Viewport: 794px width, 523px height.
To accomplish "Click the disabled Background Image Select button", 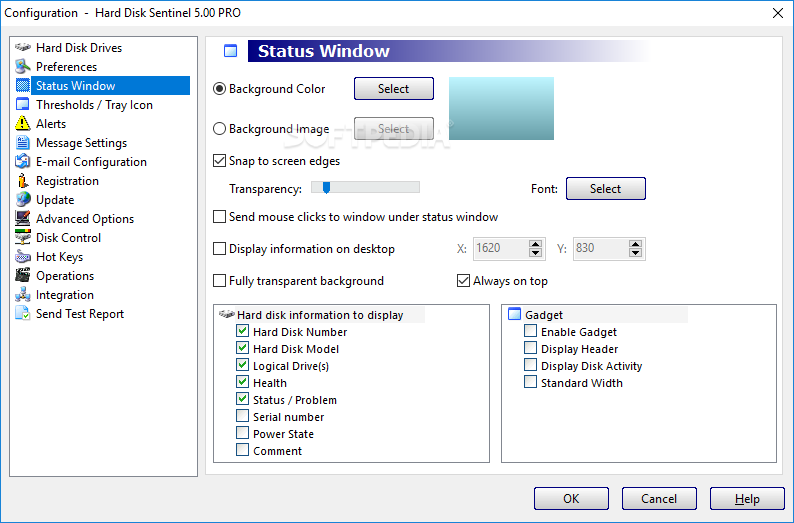I will 393,129.
